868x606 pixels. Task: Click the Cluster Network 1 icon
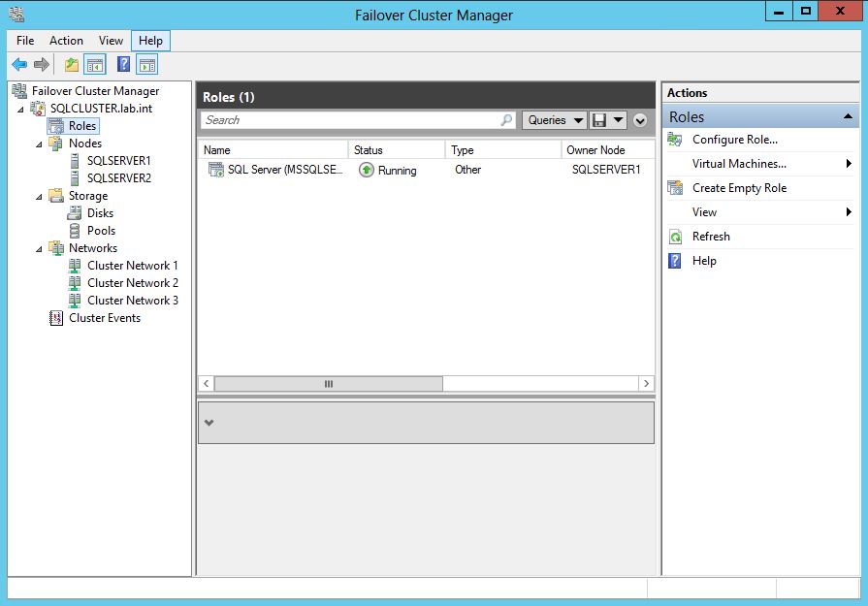coord(75,266)
